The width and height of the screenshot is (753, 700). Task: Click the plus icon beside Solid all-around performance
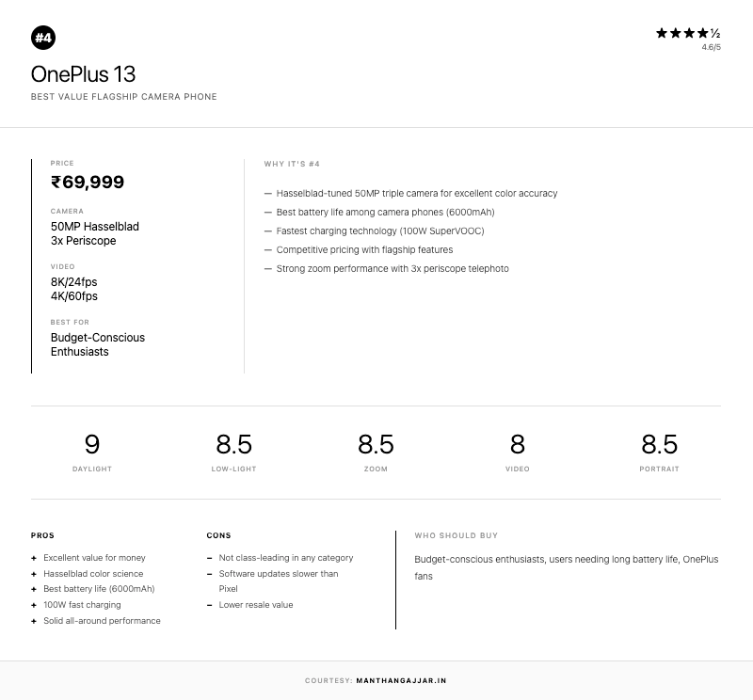pos(34,621)
